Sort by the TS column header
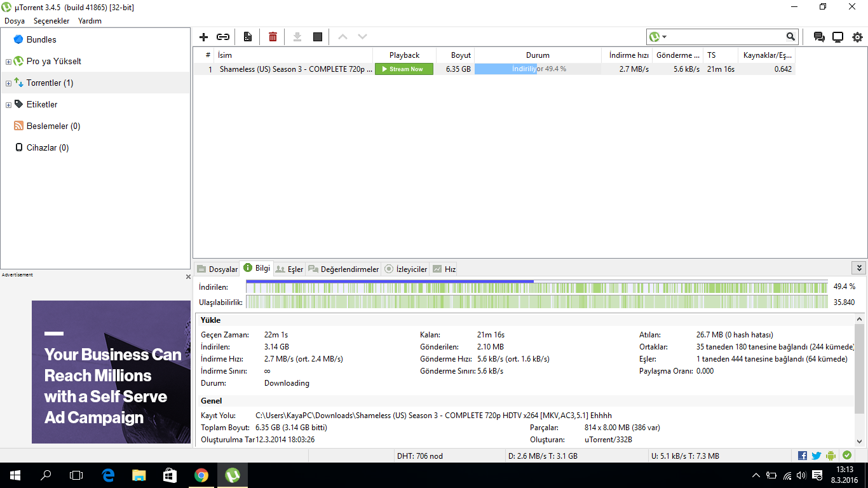This screenshot has width=868, height=488. pyautogui.click(x=721, y=55)
